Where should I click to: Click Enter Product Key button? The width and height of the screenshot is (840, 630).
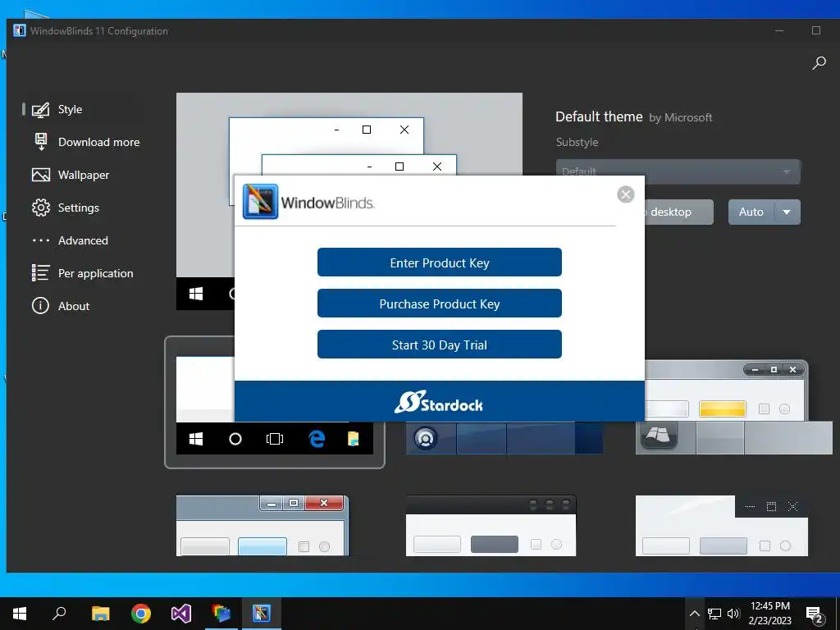(440, 262)
